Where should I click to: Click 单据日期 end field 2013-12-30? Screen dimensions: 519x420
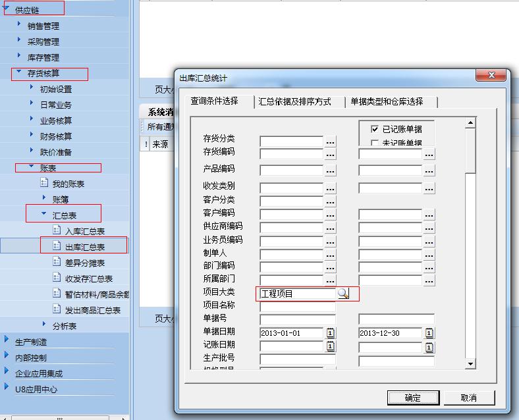tap(391, 332)
